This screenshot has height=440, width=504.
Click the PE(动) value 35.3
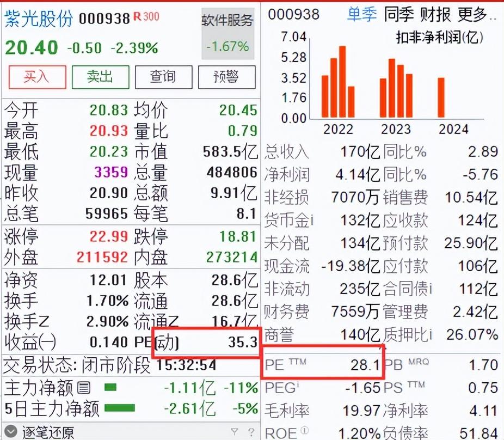[x=243, y=342]
